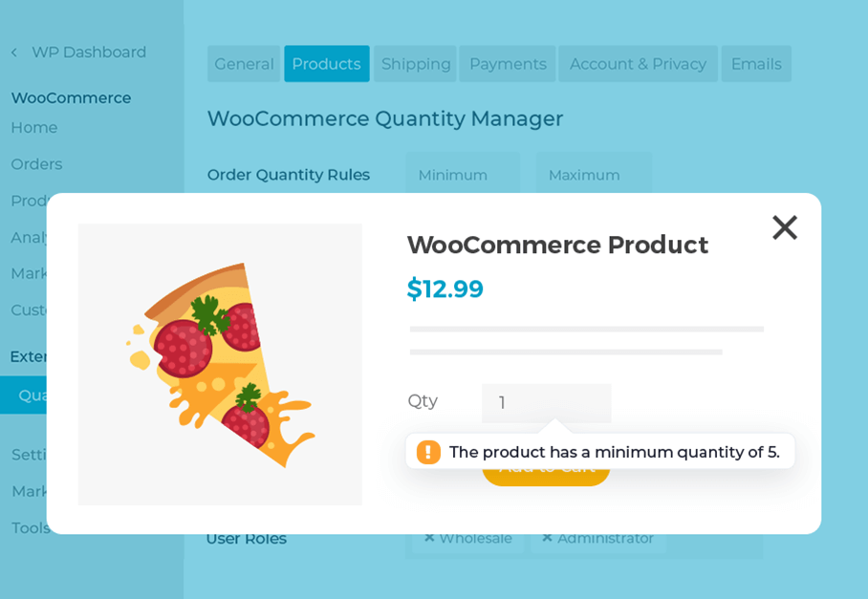868x599 pixels.
Task: Click the pizza slice product image
Action: [220, 364]
